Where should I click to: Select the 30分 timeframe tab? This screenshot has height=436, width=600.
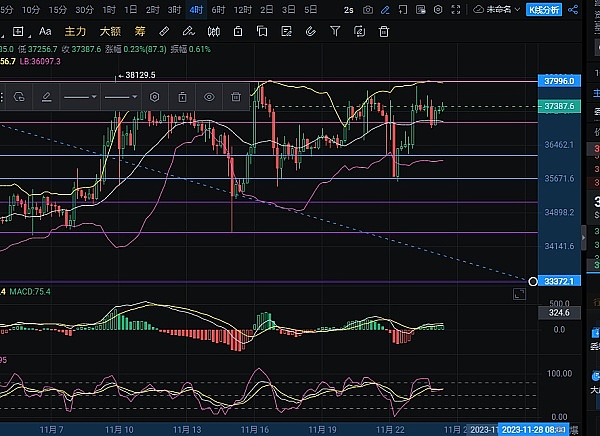click(x=84, y=10)
